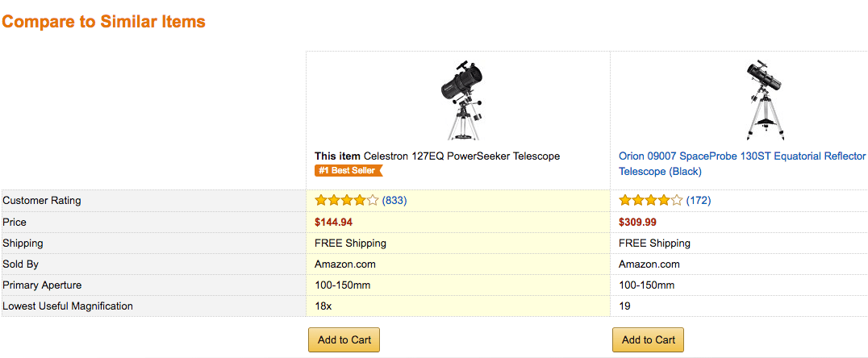This screenshot has height=358, width=868.
Task: Open the 172 customer reviews link
Action: coord(699,200)
